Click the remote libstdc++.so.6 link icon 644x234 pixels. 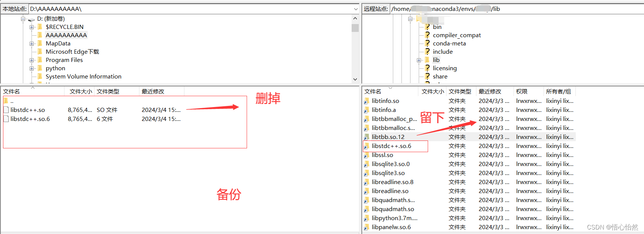pos(367,146)
